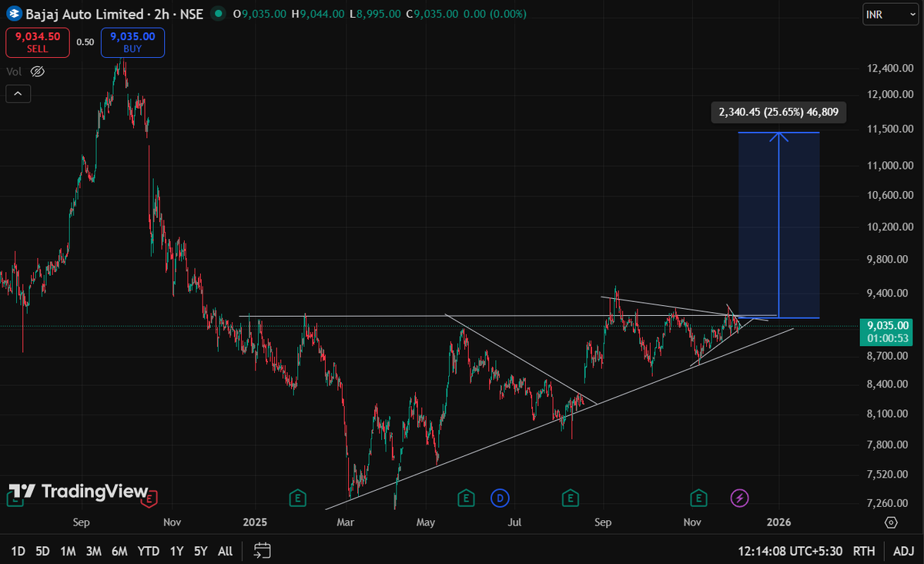Select the 5Y time range
Screen dimensions: 924x564
click(x=200, y=551)
